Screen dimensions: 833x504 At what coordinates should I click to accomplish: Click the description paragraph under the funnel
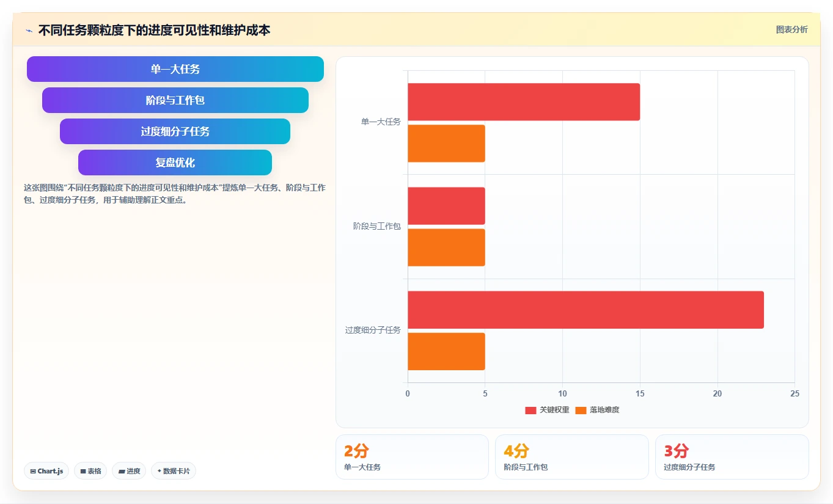(x=175, y=194)
